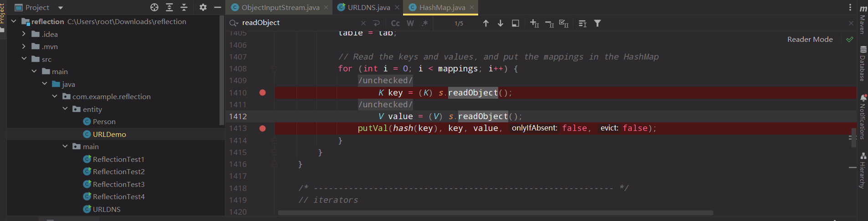Close ObjectInputStream.java tab

pyautogui.click(x=326, y=7)
